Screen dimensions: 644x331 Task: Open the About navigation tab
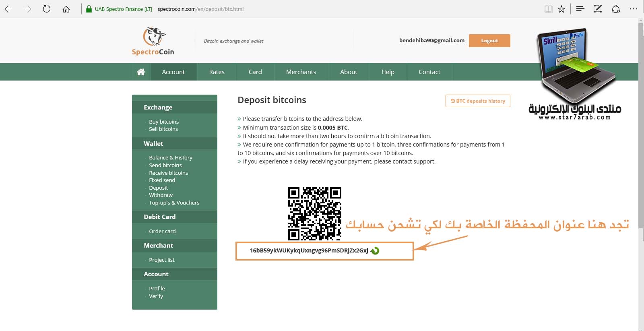349,72
